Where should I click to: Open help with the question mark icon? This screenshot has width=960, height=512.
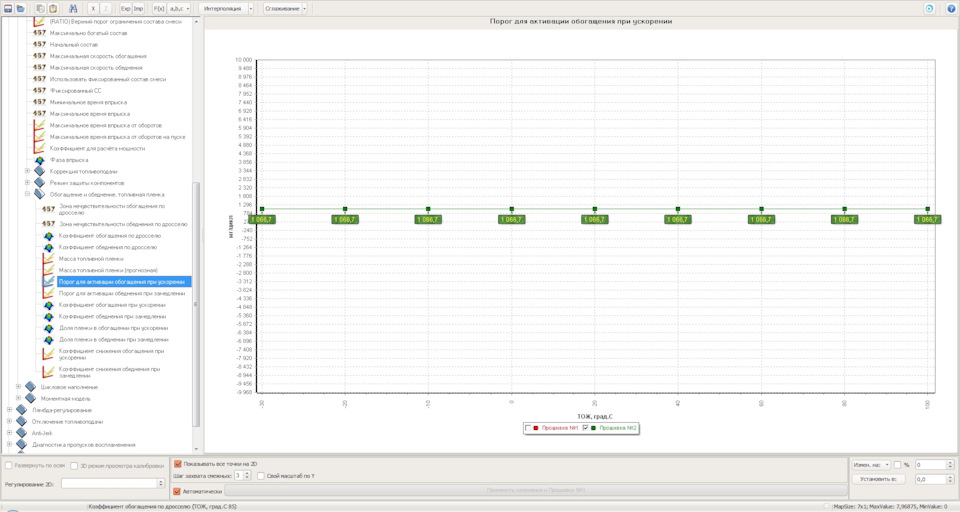tap(951, 9)
